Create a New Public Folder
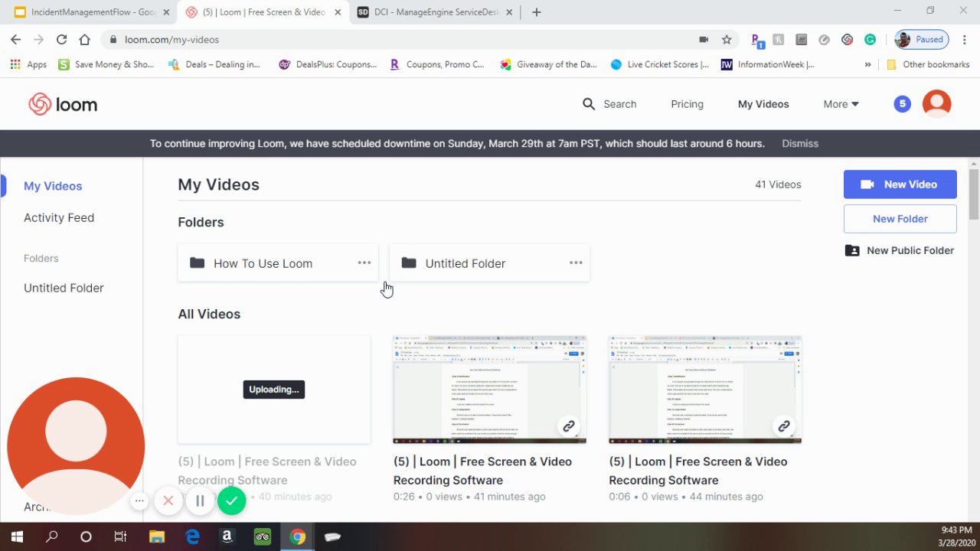Image resolution: width=980 pixels, height=551 pixels. 900,250
